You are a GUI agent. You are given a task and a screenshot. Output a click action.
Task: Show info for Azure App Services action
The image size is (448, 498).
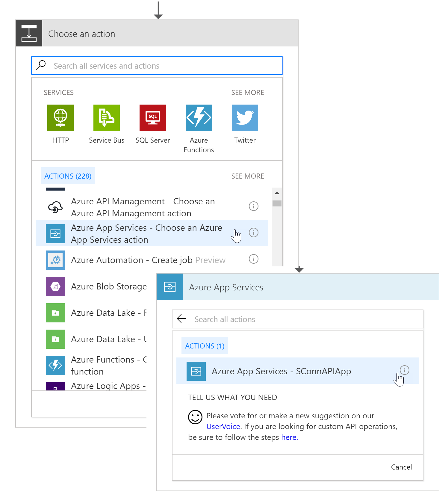pyautogui.click(x=254, y=233)
